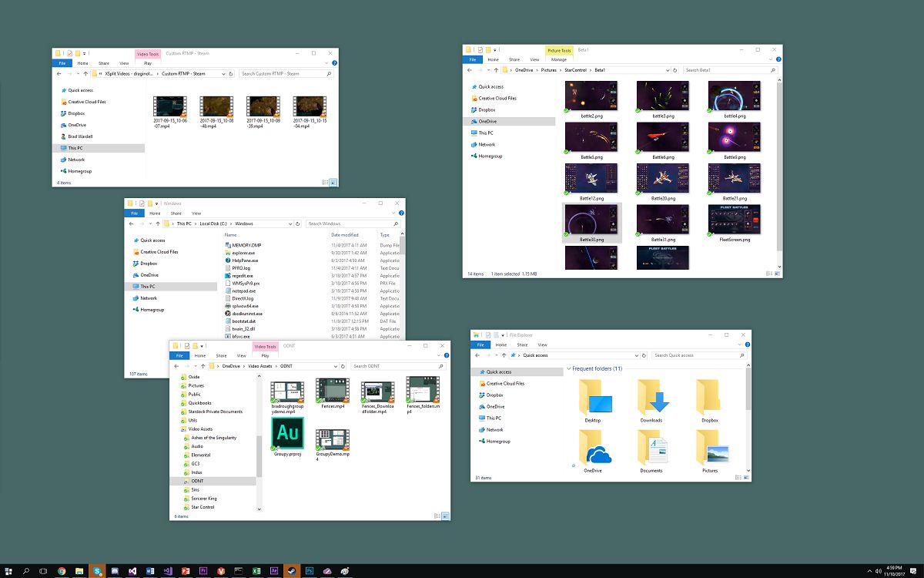Open the Share tab in Windows window
This screenshot has width=924, height=578.
[x=176, y=213]
